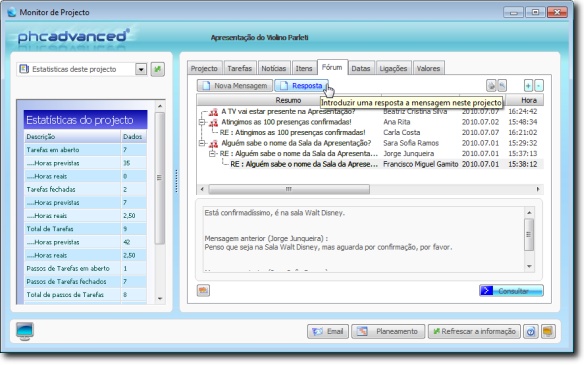Image resolution: width=584 pixels, height=365 pixels.
Task: Click the message body vertical scrollbar thumb
Action: coord(529,235)
